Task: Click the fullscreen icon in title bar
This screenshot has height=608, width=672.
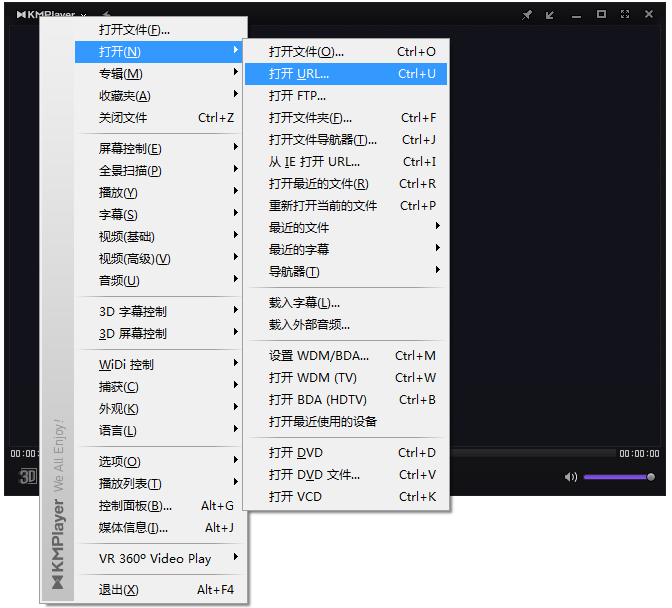Action: pos(625,14)
